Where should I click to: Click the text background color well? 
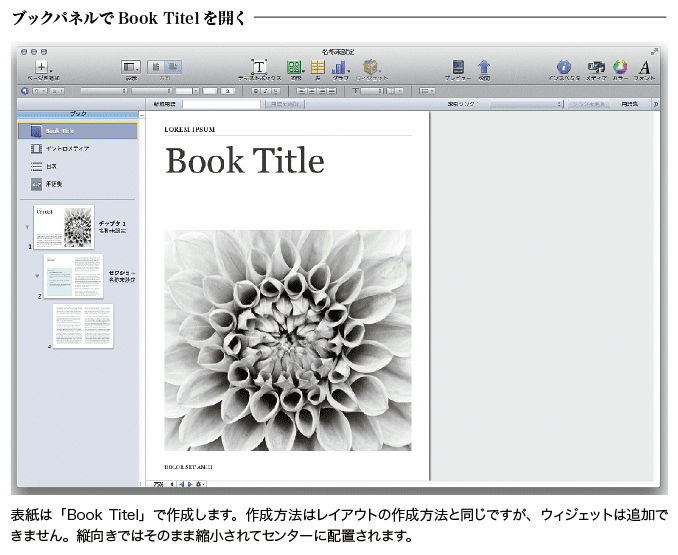(x=228, y=91)
